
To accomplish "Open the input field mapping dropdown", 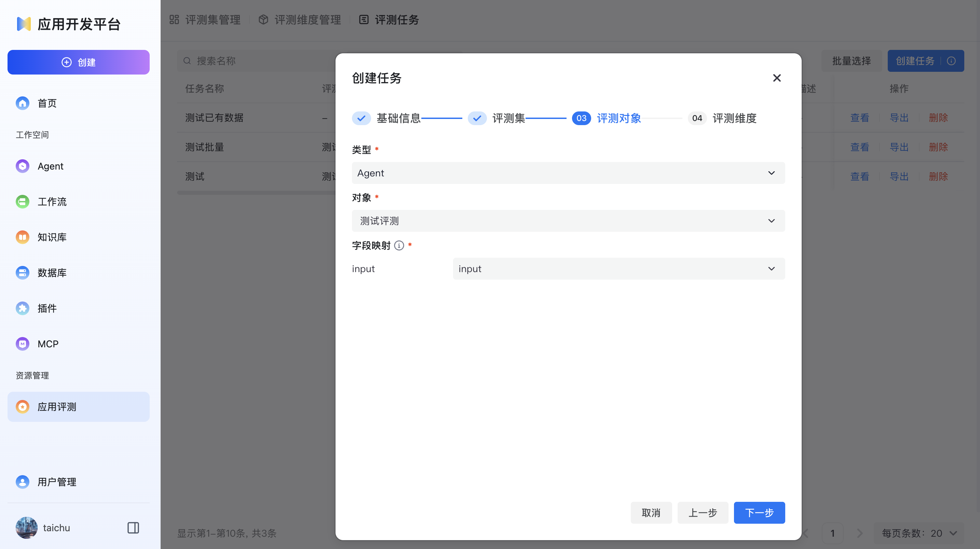I will tap(618, 268).
